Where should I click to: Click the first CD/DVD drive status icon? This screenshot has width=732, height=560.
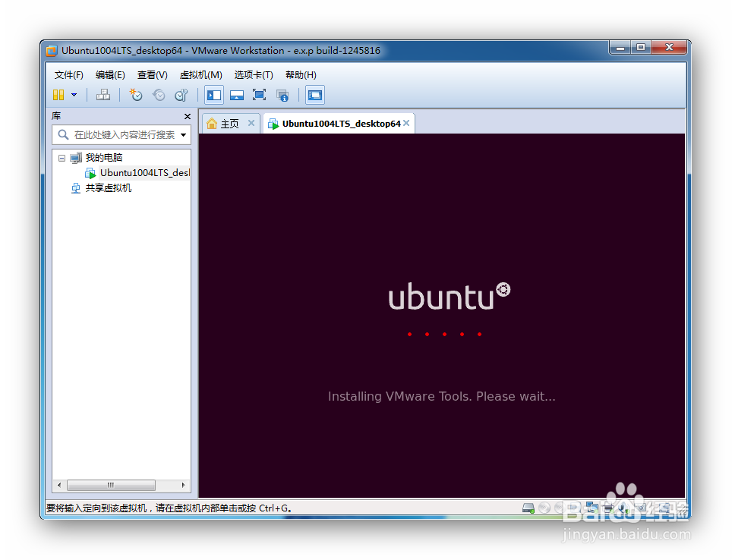coord(544,508)
